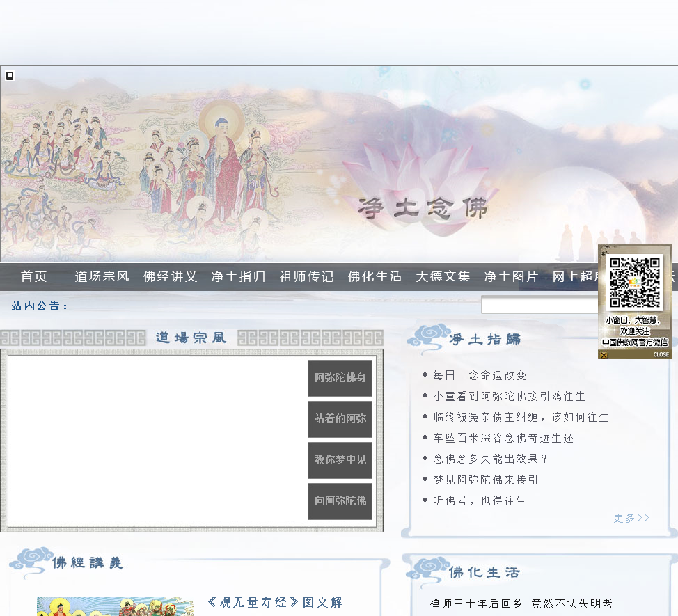
Task: Open article 每日十念命运改变
Action: pyautogui.click(x=480, y=376)
